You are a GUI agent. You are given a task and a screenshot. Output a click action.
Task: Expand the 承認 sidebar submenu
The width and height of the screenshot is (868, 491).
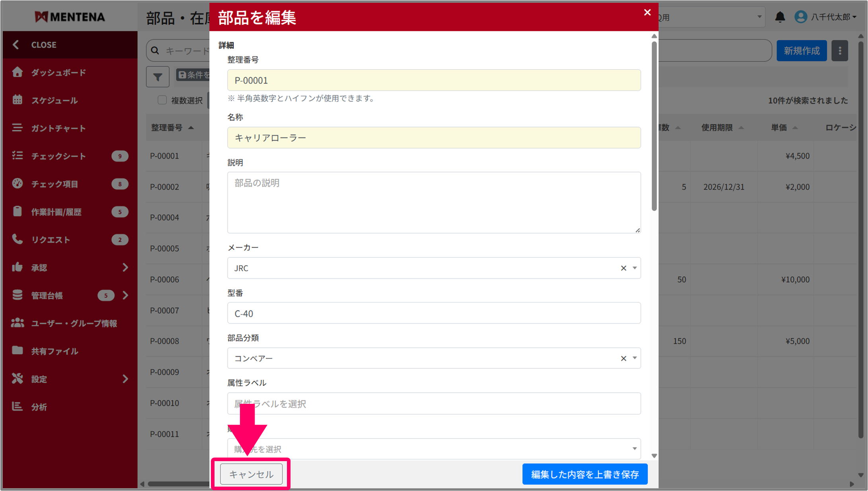(x=125, y=267)
